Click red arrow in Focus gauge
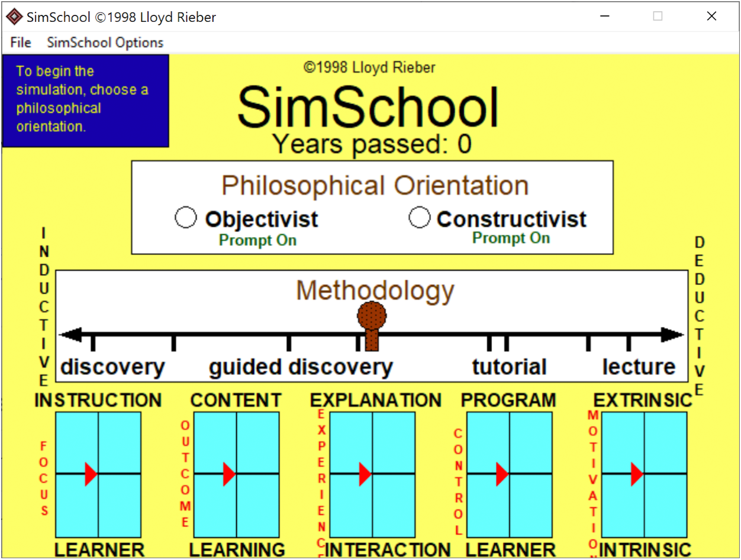Image resolution: width=741 pixels, height=560 pixels. click(91, 474)
